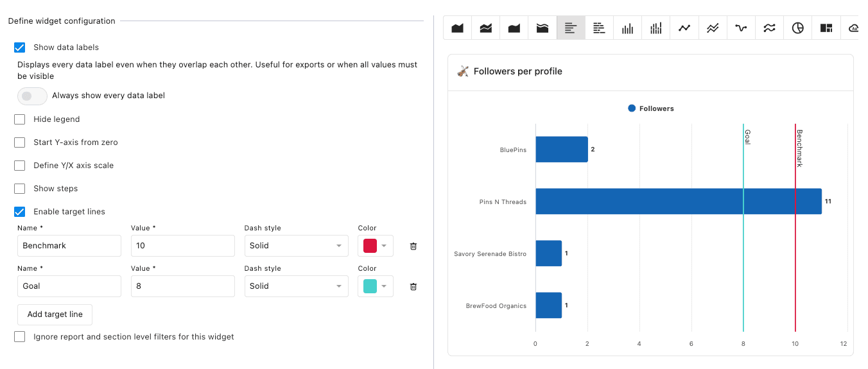Choose the pie chart type icon
The height and width of the screenshot is (369, 868).
click(x=797, y=28)
